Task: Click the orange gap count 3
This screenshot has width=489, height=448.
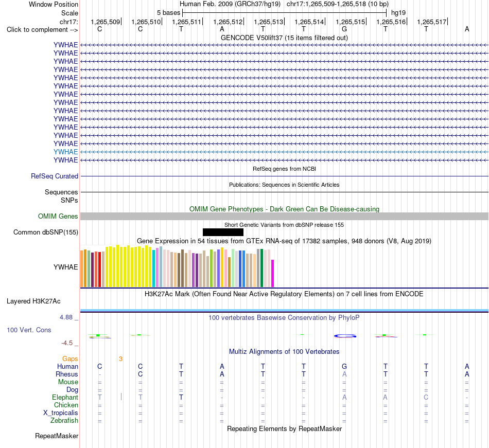Action: [x=120, y=359]
